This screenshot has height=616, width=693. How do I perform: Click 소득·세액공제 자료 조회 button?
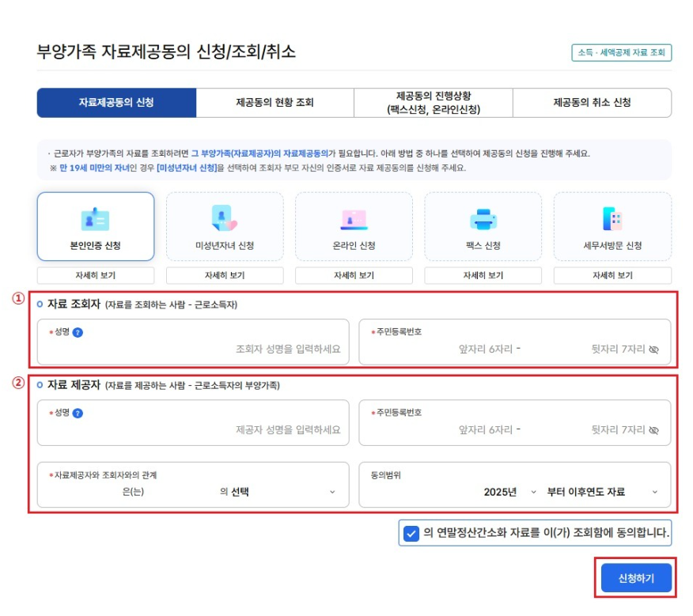(x=621, y=53)
